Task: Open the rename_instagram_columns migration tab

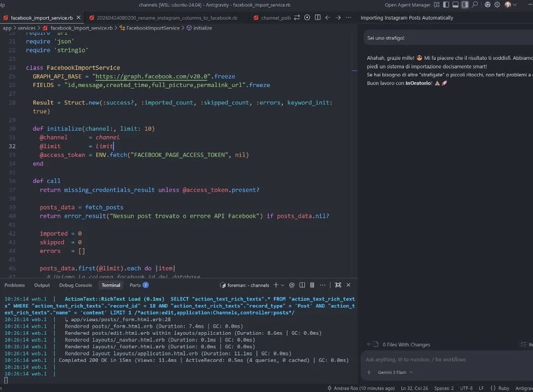Action: click(167, 17)
